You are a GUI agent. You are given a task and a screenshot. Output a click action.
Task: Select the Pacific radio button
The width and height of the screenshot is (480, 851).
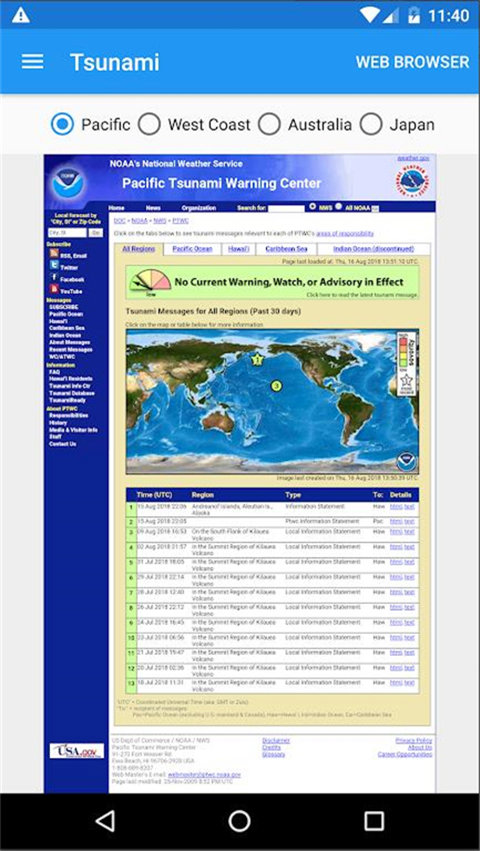pyautogui.click(x=62, y=124)
